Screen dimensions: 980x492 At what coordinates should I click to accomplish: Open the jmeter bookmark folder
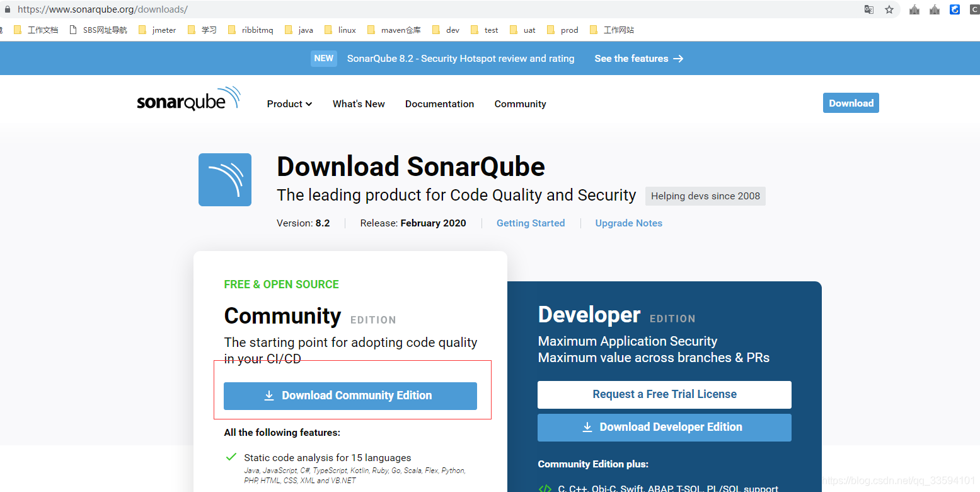pos(158,30)
